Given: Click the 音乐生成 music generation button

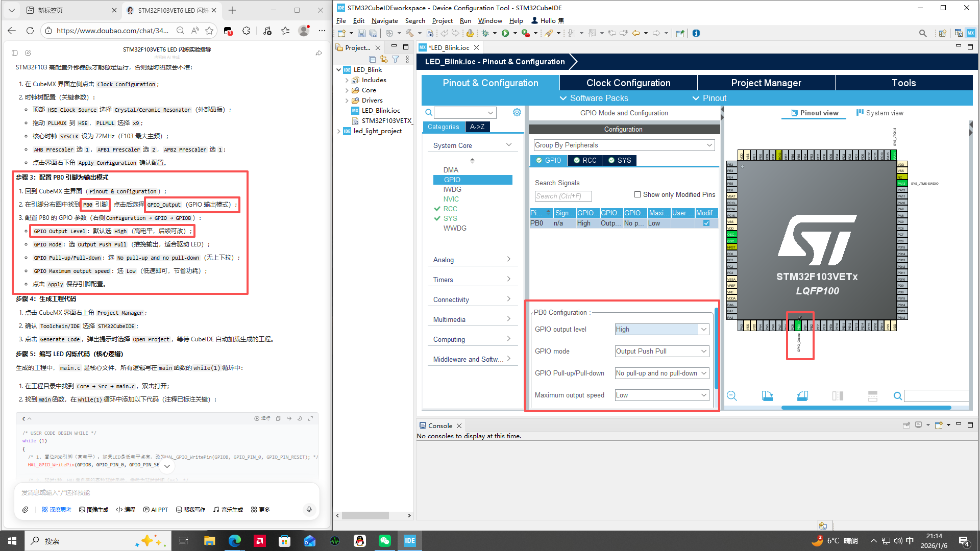Looking at the screenshot, I should (x=228, y=510).
